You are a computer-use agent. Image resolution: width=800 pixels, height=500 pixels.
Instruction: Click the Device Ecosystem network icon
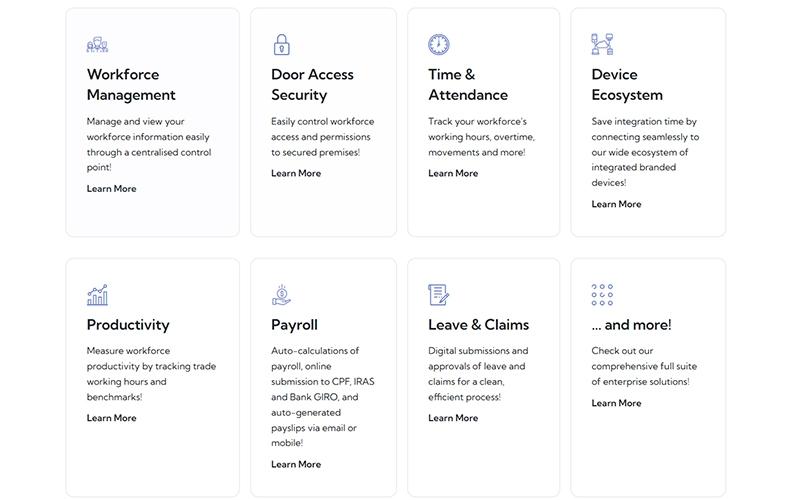click(602, 44)
